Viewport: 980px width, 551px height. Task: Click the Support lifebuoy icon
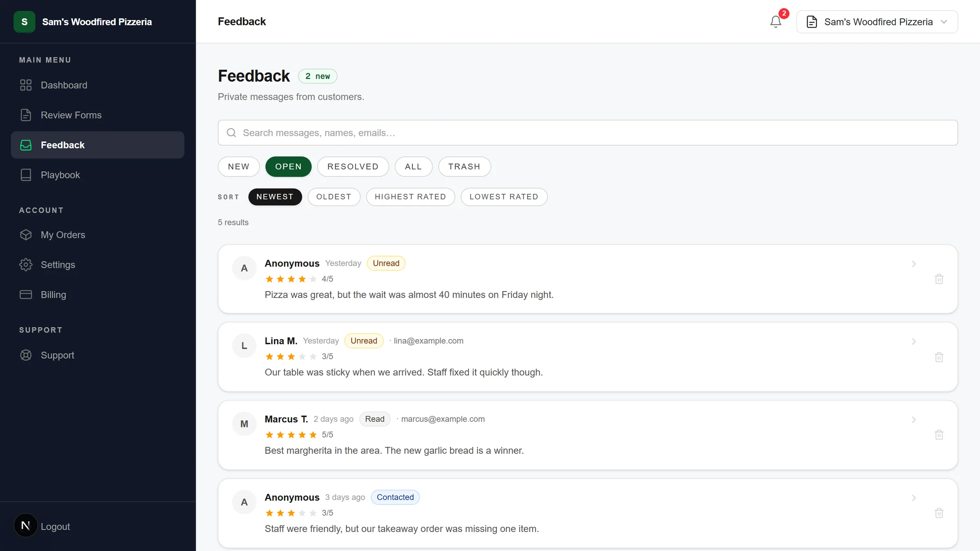(x=26, y=355)
